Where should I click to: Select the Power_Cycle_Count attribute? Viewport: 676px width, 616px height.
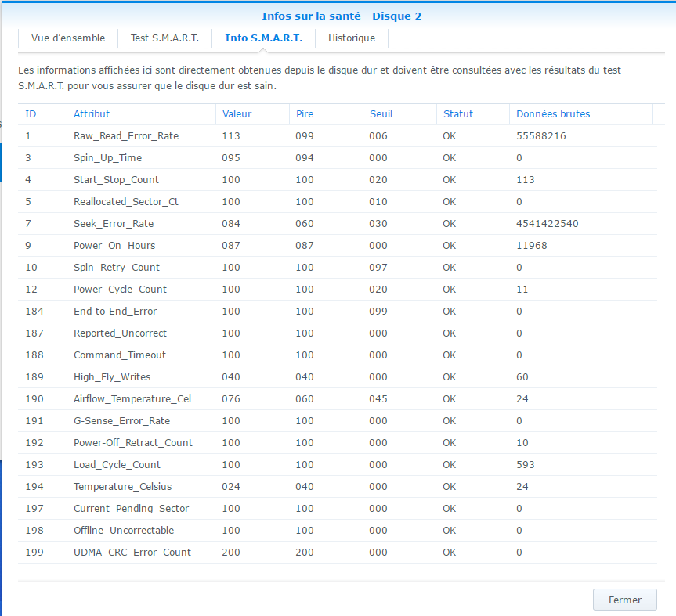pos(120,290)
